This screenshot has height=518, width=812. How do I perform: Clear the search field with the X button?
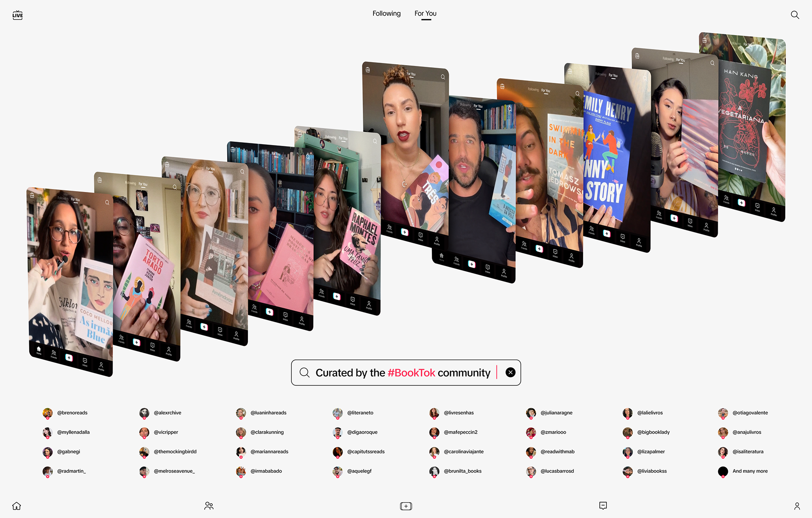click(x=510, y=372)
